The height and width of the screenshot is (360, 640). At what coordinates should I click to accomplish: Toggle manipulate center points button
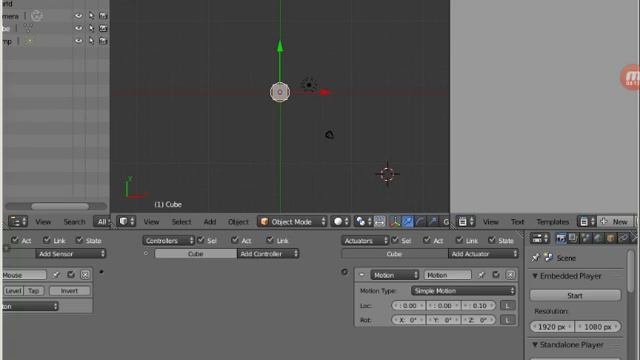pyautogui.click(x=380, y=222)
